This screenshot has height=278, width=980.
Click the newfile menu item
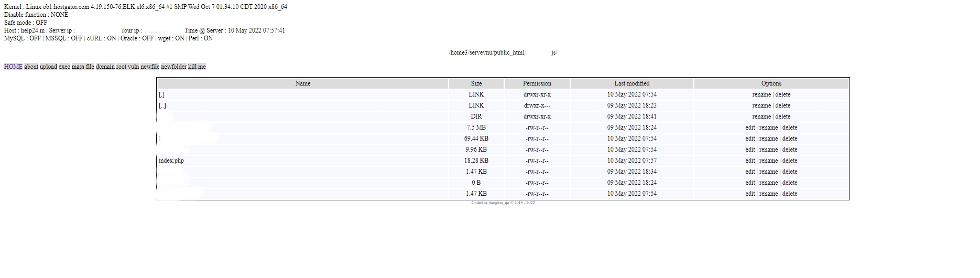click(x=150, y=67)
